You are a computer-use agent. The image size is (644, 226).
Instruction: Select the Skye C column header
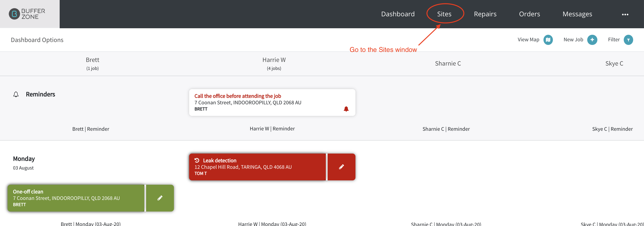tap(614, 63)
